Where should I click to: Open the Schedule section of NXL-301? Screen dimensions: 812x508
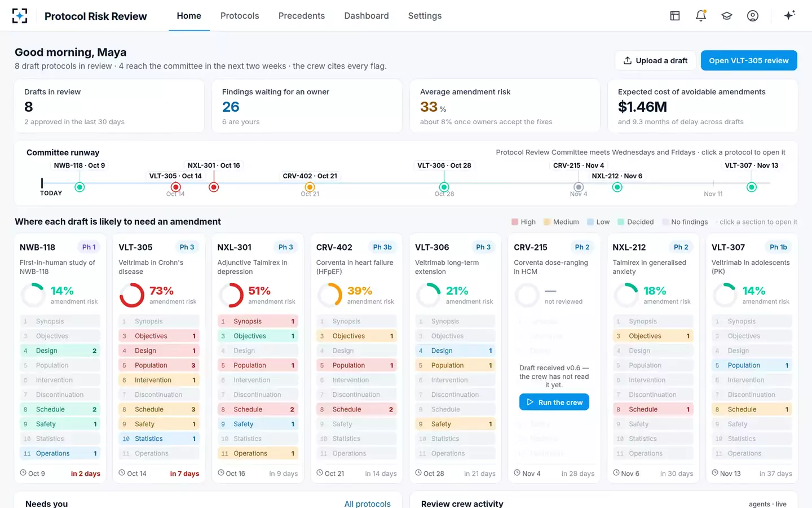coord(258,409)
